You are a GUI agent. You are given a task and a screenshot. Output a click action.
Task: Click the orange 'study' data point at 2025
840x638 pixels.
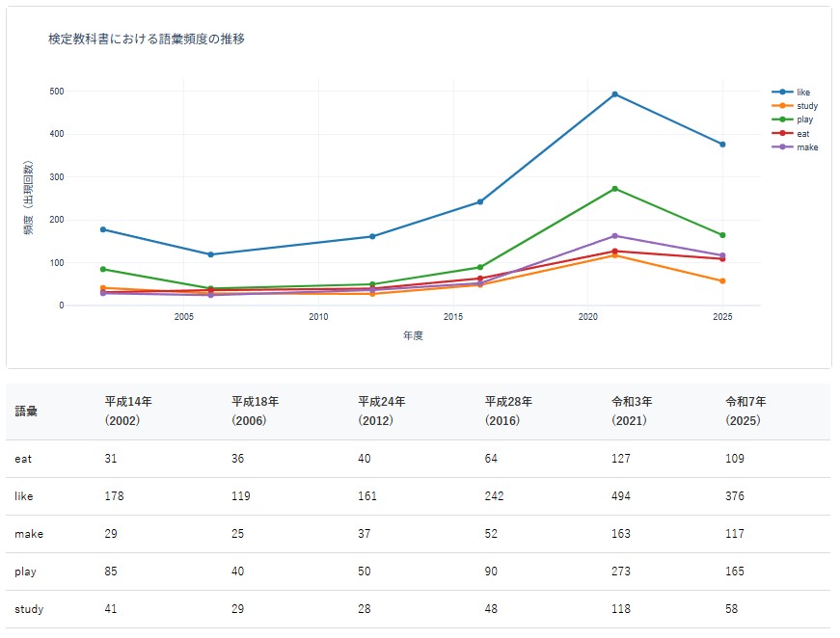(722, 280)
